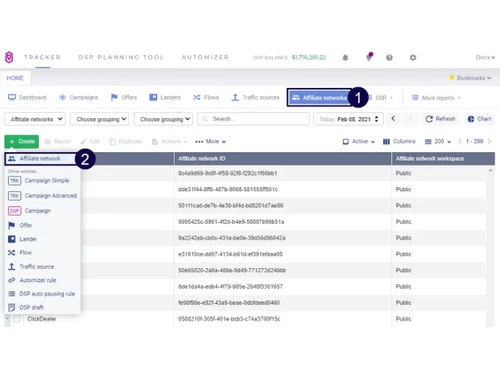The image size is (500, 375).
Task: Open the Traffic sources report
Action: (x=256, y=97)
